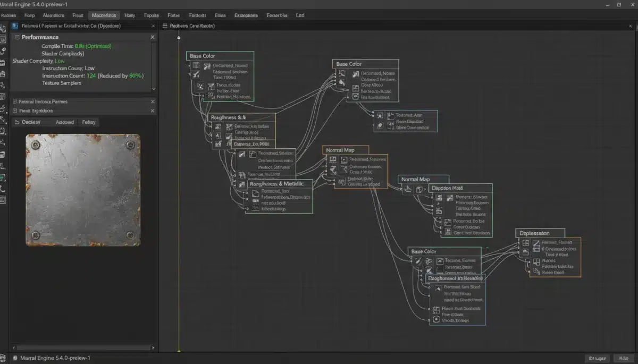Click icon beside "Ondamsed_Nosed" row
This screenshot has width=638, height=364.
pyautogui.click(x=207, y=66)
